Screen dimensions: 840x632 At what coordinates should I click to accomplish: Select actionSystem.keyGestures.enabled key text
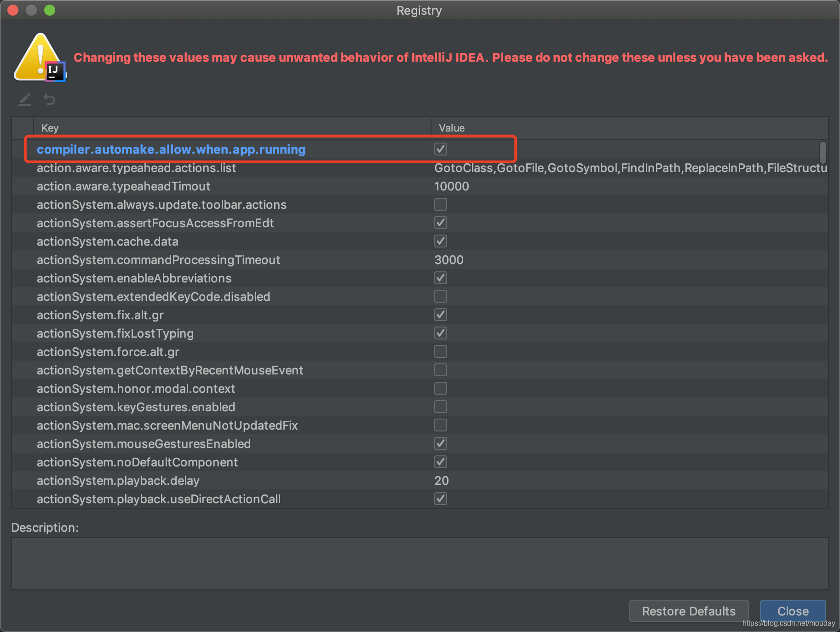[136, 407]
